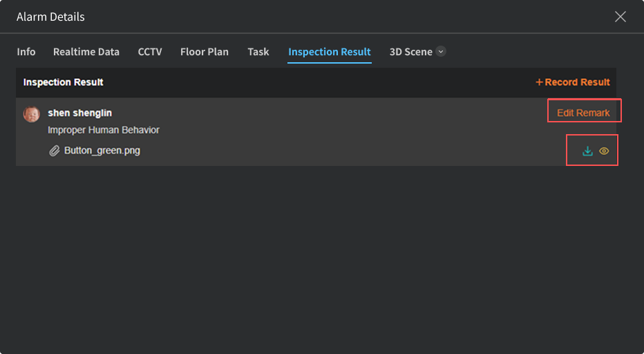Close the Alarm Details dialog
The height and width of the screenshot is (354, 644).
pyautogui.click(x=620, y=17)
